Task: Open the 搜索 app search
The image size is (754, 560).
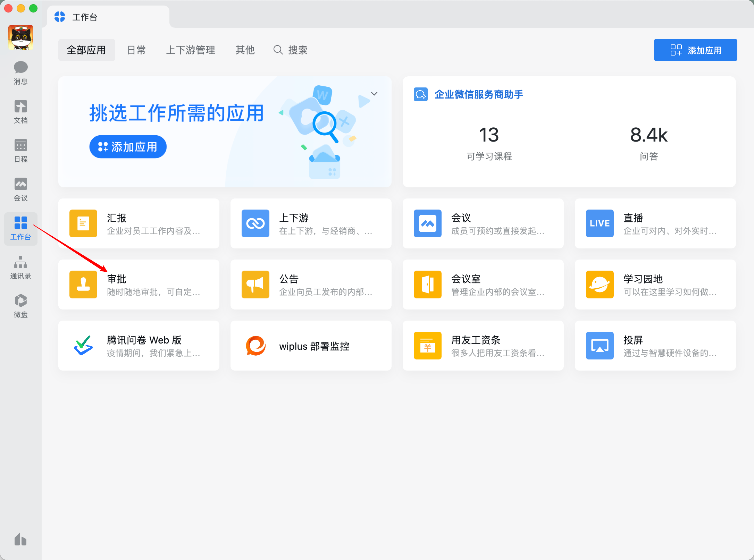Action: 290,50
